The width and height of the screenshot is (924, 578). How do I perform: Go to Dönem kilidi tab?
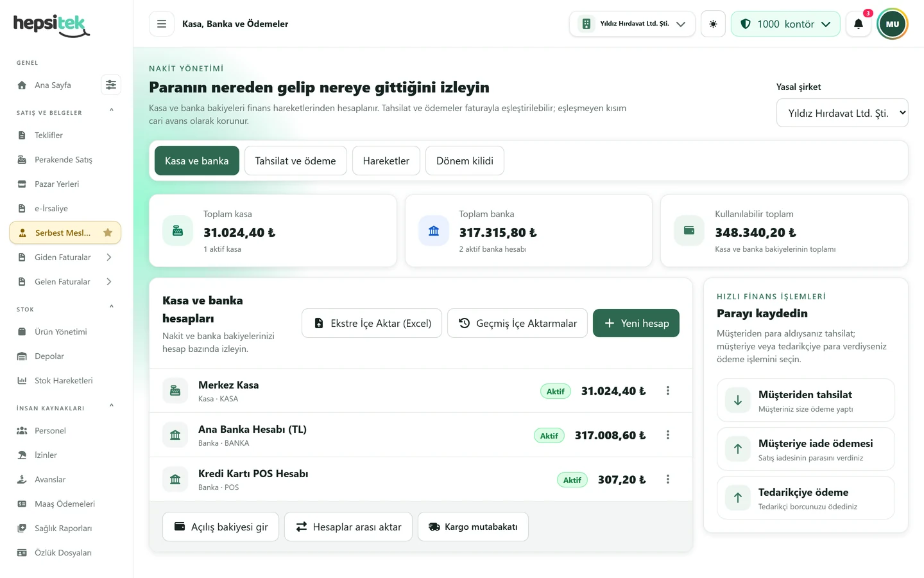[x=465, y=161]
